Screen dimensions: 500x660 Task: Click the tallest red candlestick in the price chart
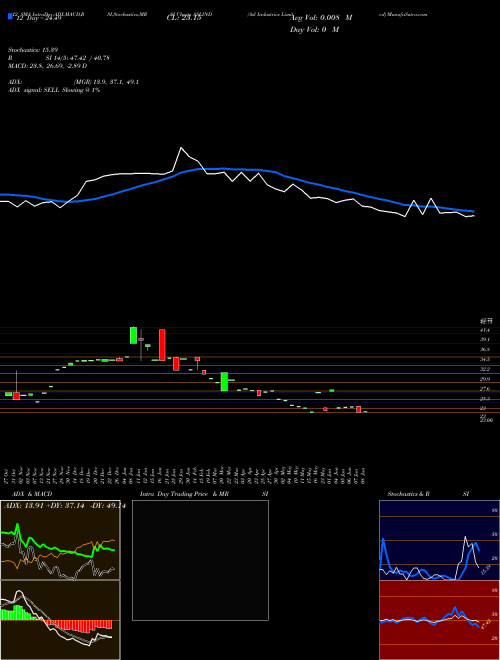[x=162, y=345]
